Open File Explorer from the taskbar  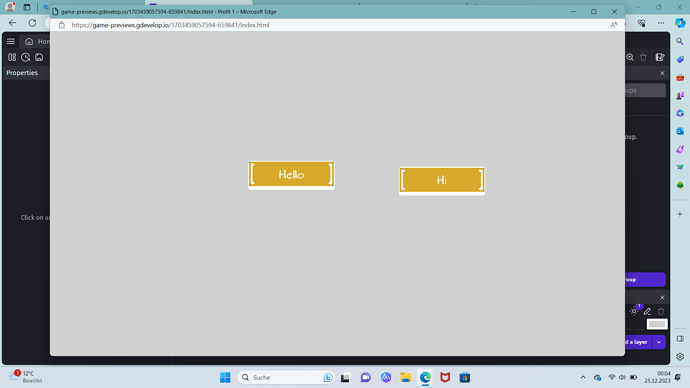[x=405, y=377]
